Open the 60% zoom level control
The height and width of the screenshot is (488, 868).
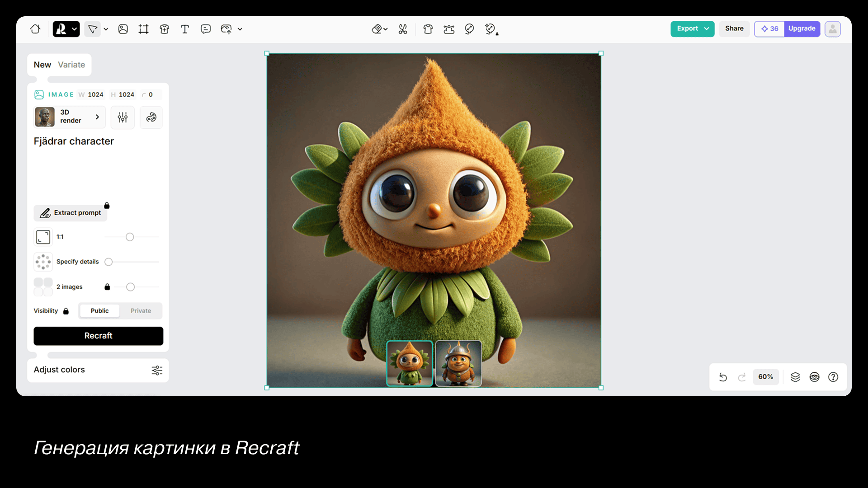pos(765,377)
